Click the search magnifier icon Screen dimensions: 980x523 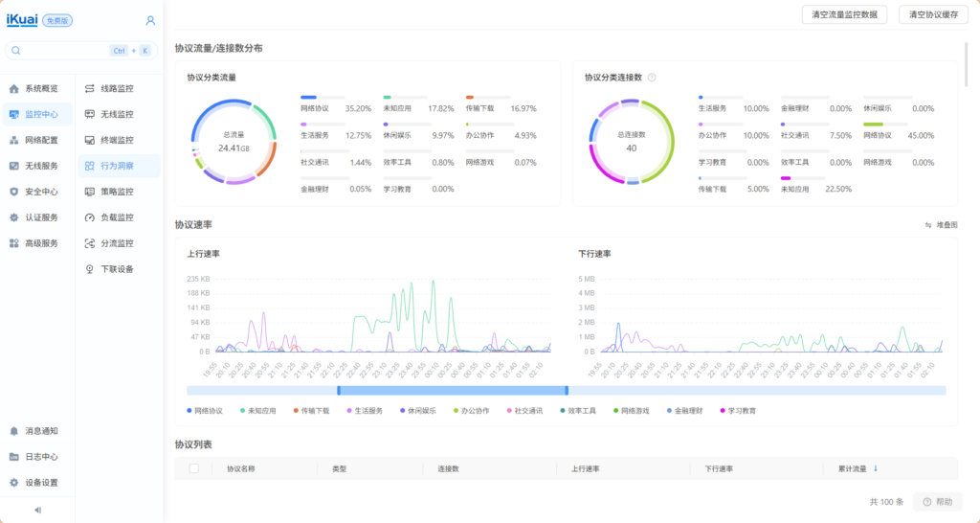point(16,51)
